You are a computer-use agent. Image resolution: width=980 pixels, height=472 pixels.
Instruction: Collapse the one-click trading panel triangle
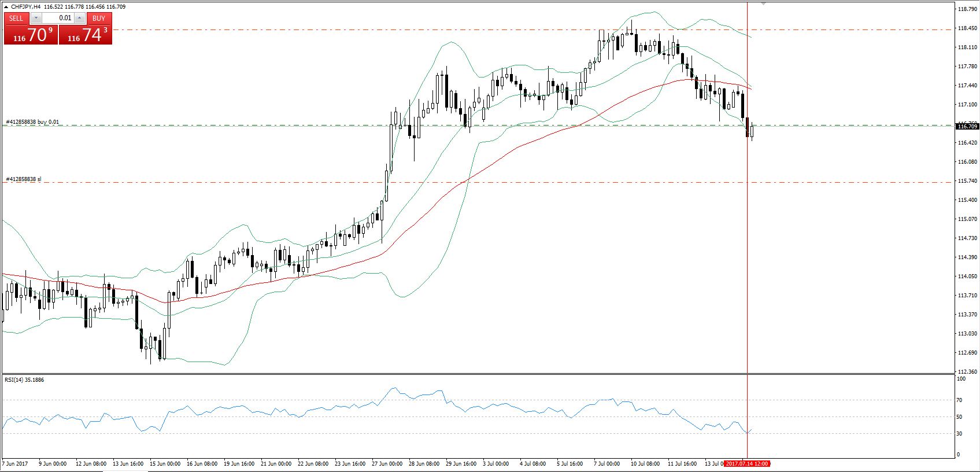pos(6,7)
